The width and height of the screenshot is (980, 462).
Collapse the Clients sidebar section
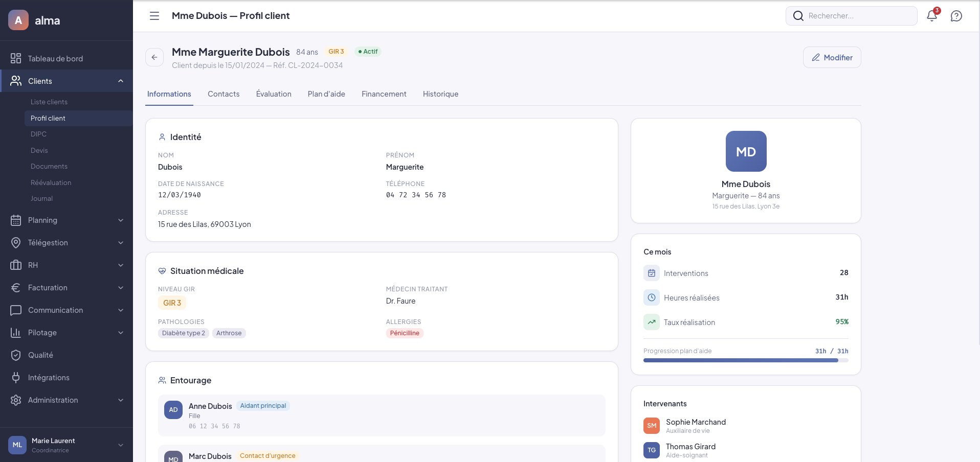120,81
